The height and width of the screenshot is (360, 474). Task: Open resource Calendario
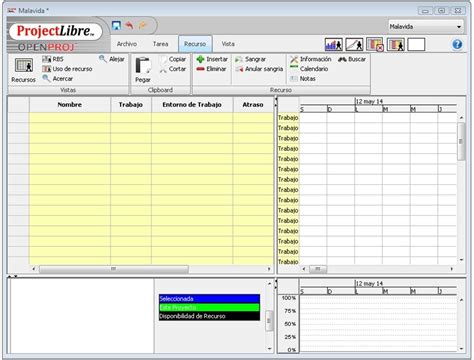[x=309, y=69]
